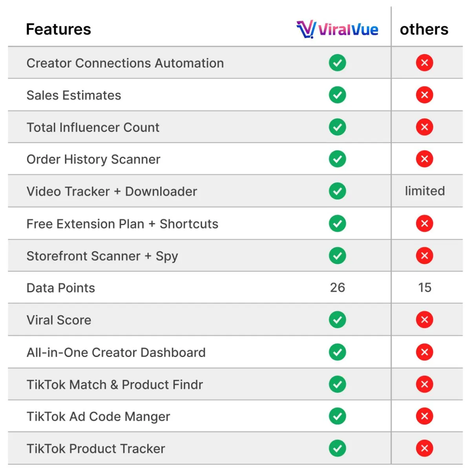Click red X for Free Extension Plan + Shortcuts

click(425, 223)
